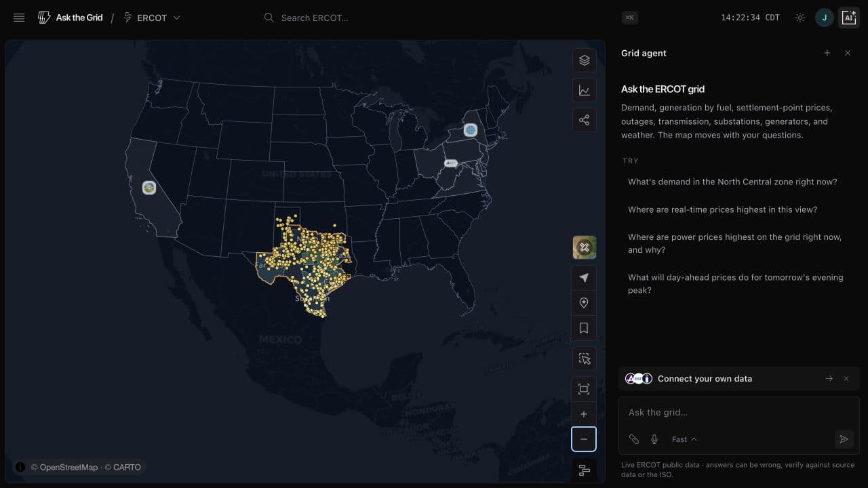Screen dimensions: 868x488
Task: Click the "TRY" label
Action: (x=631, y=161)
